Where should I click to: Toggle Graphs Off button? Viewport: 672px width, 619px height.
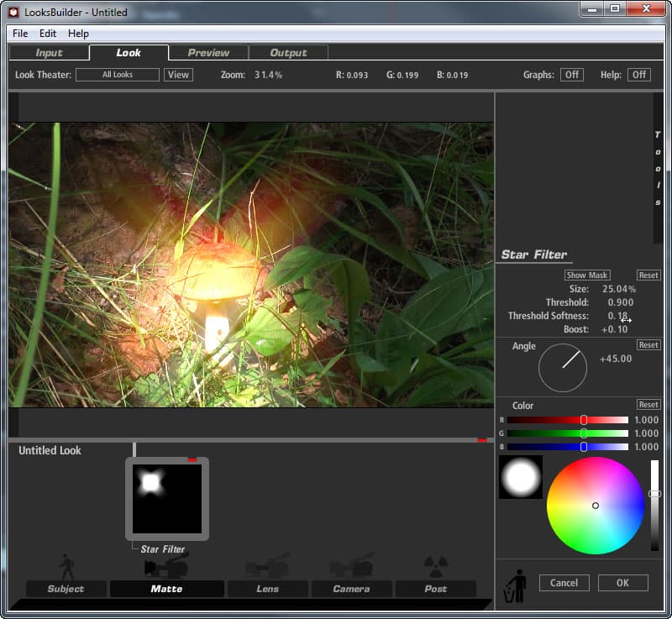click(572, 75)
